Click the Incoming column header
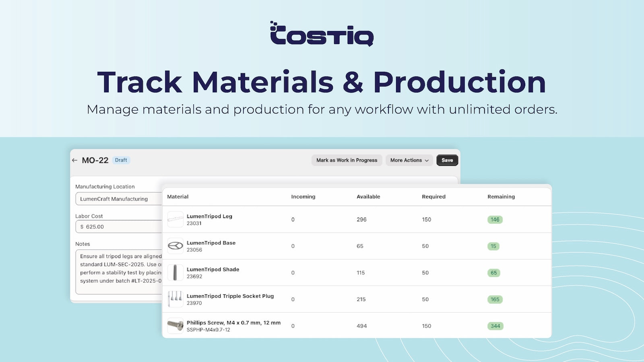The height and width of the screenshot is (362, 644). tap(303, 197)
